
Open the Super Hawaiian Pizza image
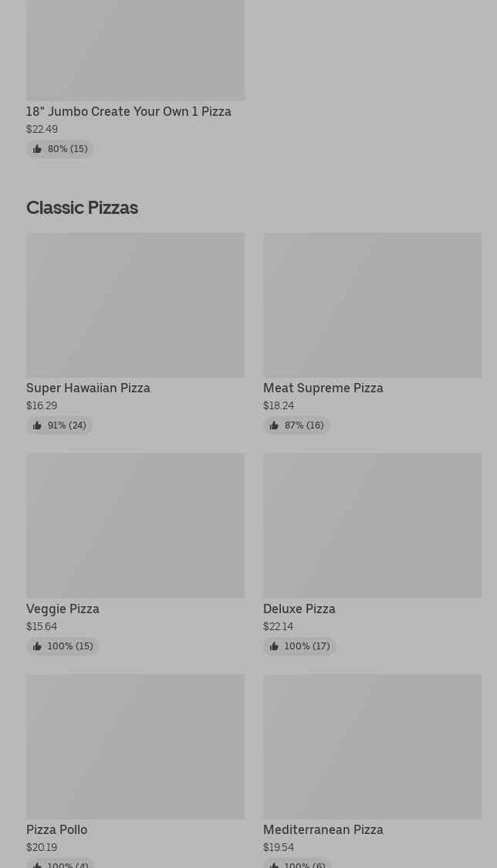135,305
